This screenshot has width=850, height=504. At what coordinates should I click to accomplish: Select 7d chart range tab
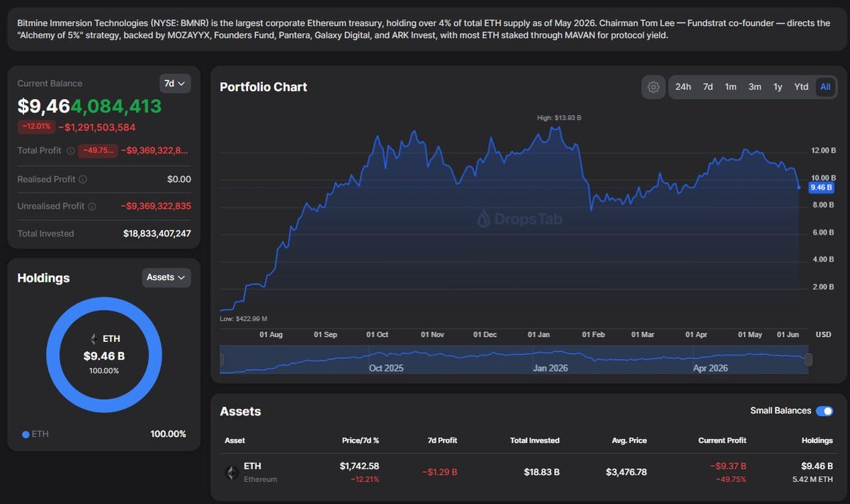click(708, 87)
